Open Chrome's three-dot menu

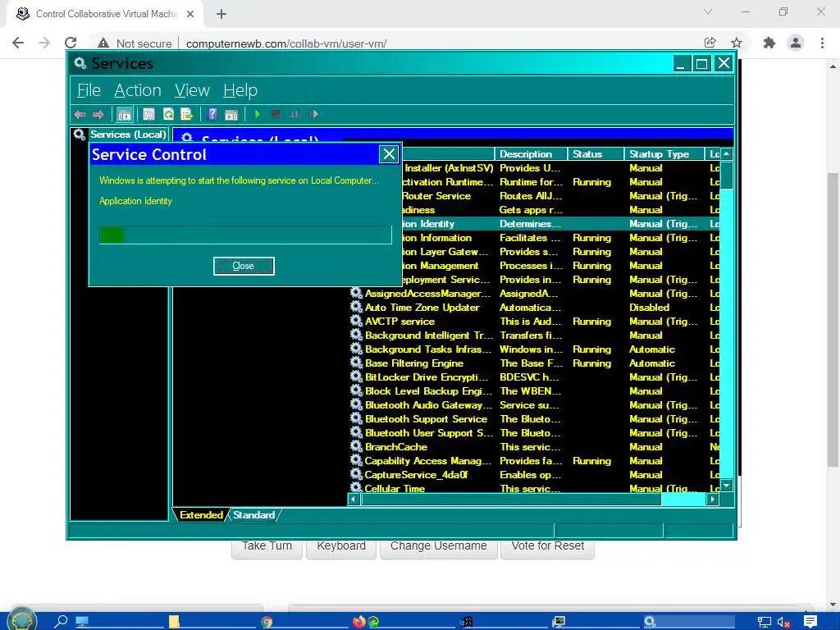point(822,43)
